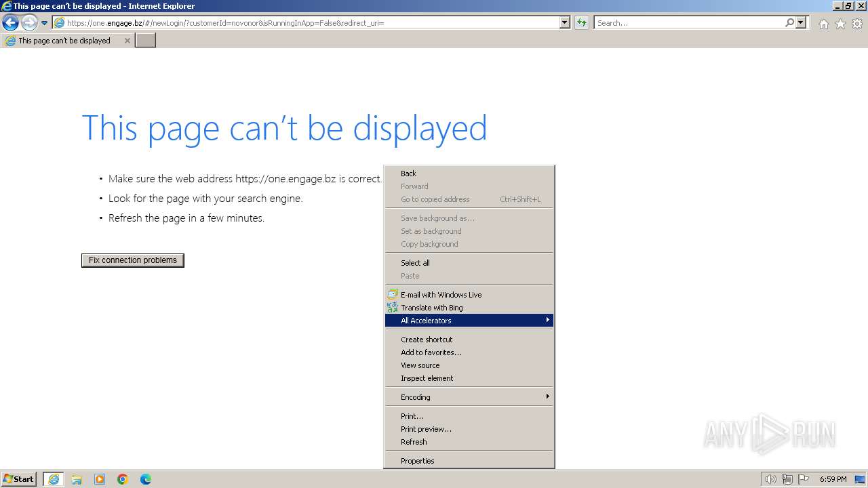
Task: Expand the All Accelerators submenu
Action: coord(469,321)
